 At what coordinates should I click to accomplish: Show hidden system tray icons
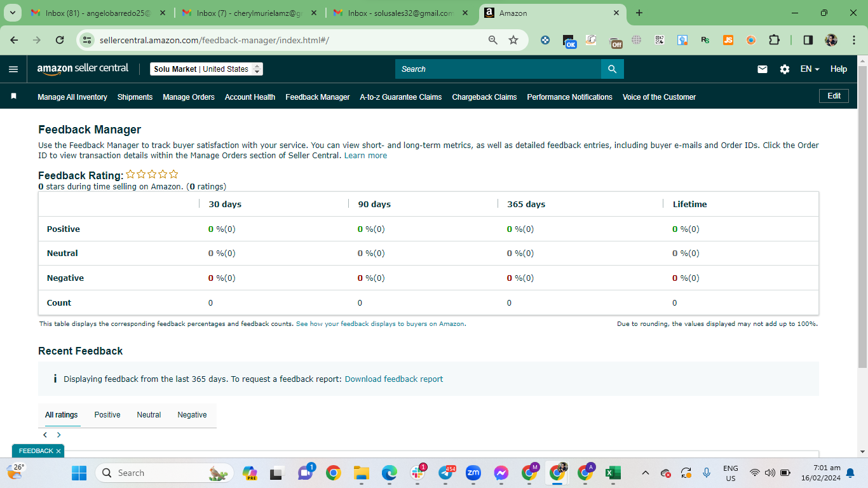coord(646,473)
